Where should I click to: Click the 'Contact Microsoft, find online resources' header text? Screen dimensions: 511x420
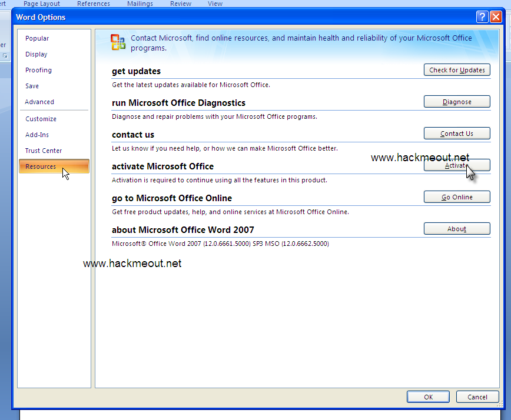pos(301,43)
